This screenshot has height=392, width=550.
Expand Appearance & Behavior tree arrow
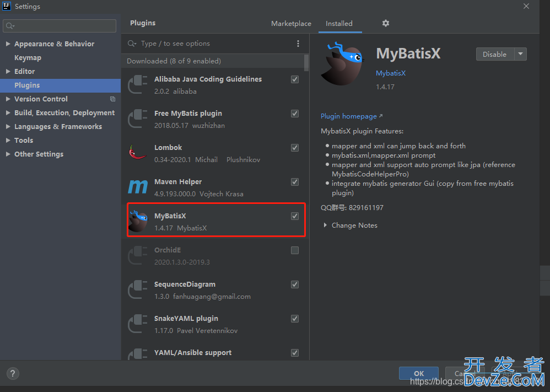8,44
